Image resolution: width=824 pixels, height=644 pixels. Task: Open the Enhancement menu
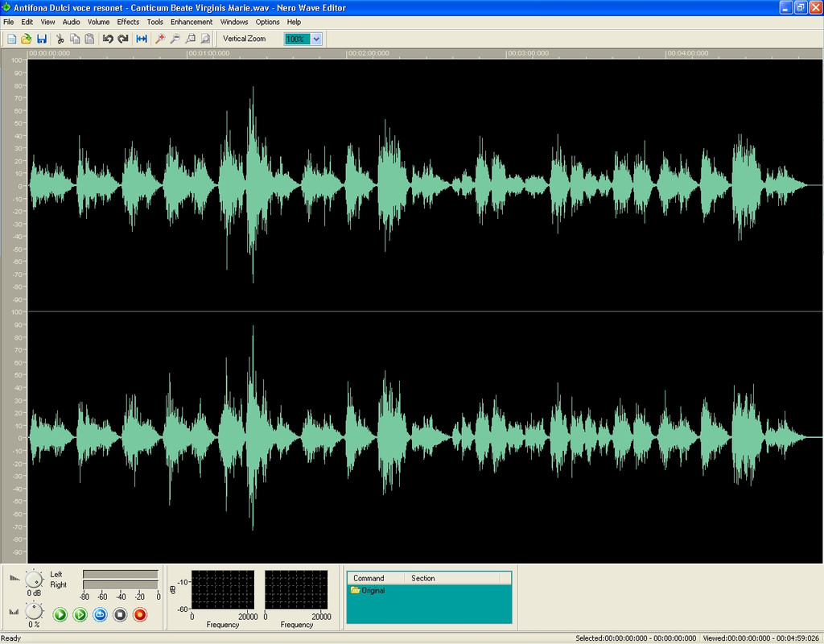192,22
